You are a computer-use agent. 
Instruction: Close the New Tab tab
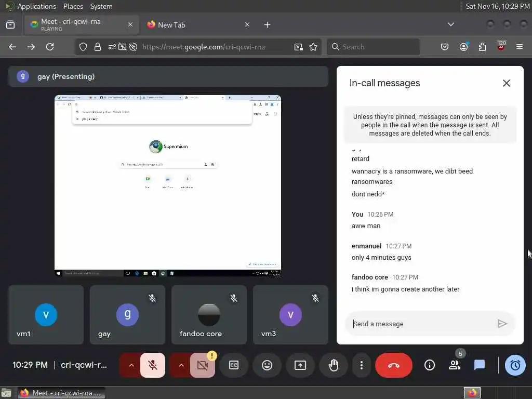247,24
